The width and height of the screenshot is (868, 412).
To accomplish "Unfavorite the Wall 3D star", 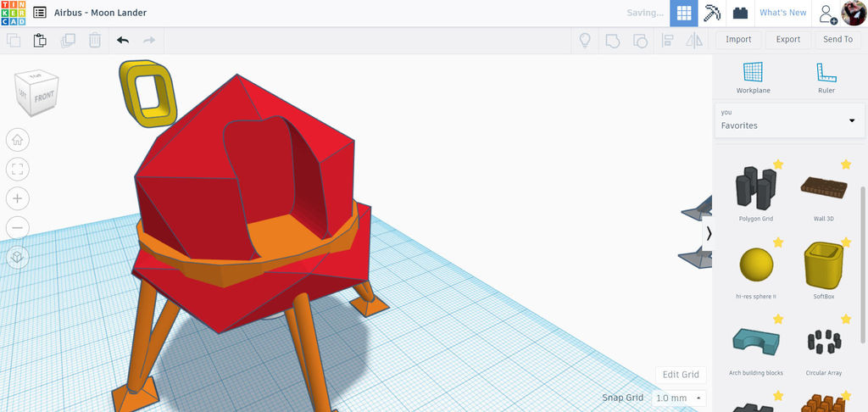I will pyautogui.click(x=846, y=164).
